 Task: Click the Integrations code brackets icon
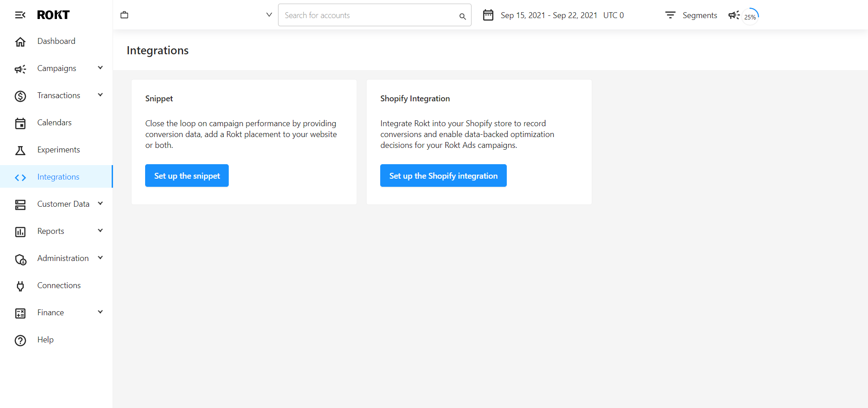point(20,177)
